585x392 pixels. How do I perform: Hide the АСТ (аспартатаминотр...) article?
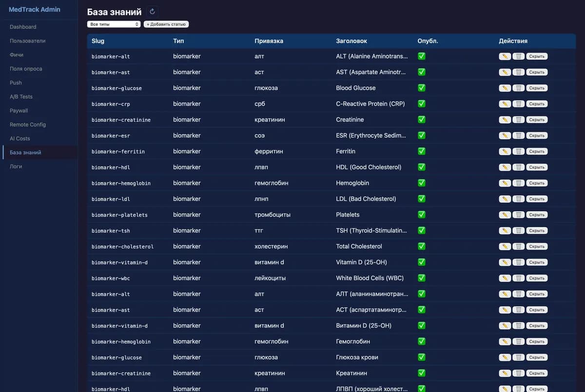[x=537, y=310]
